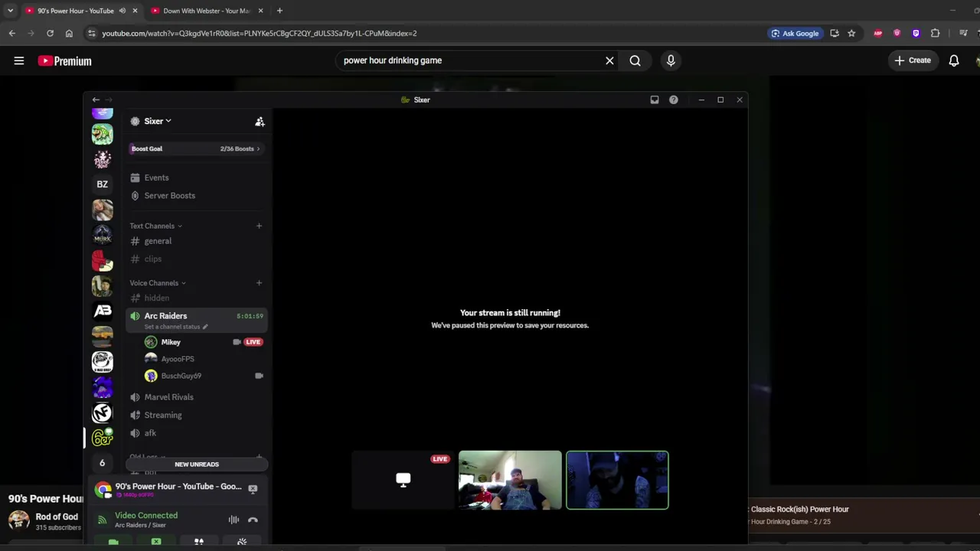
Task: Open the browser media controls icon
Action: click(963, 34)
